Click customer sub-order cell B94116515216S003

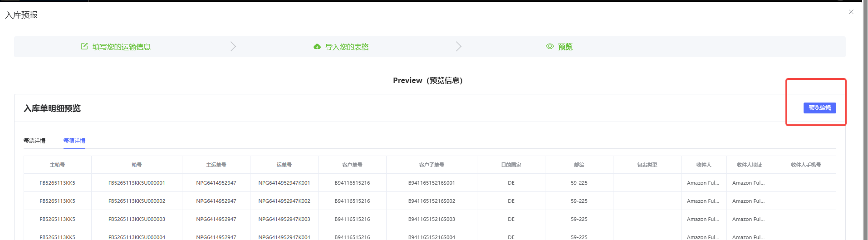[432, 219]
